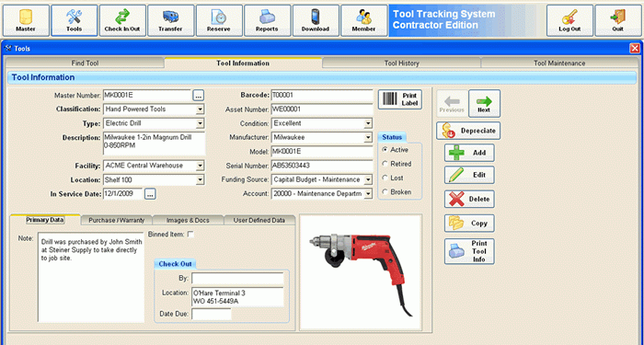Expand the Classification dropdown
The image size is (644, 345).
(x=200, y=109)
